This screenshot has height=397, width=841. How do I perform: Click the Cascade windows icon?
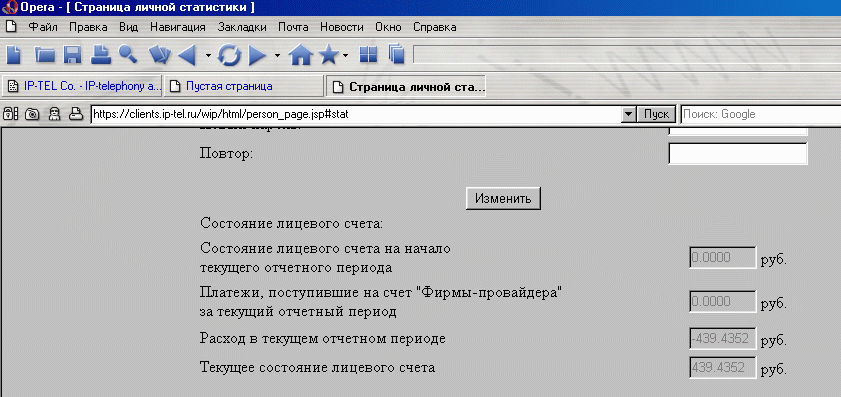click(396, 55)
